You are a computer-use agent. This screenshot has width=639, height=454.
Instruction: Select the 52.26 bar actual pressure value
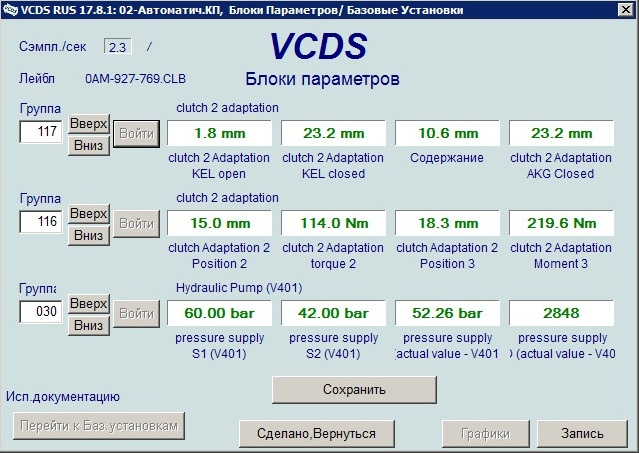[447, 313]
